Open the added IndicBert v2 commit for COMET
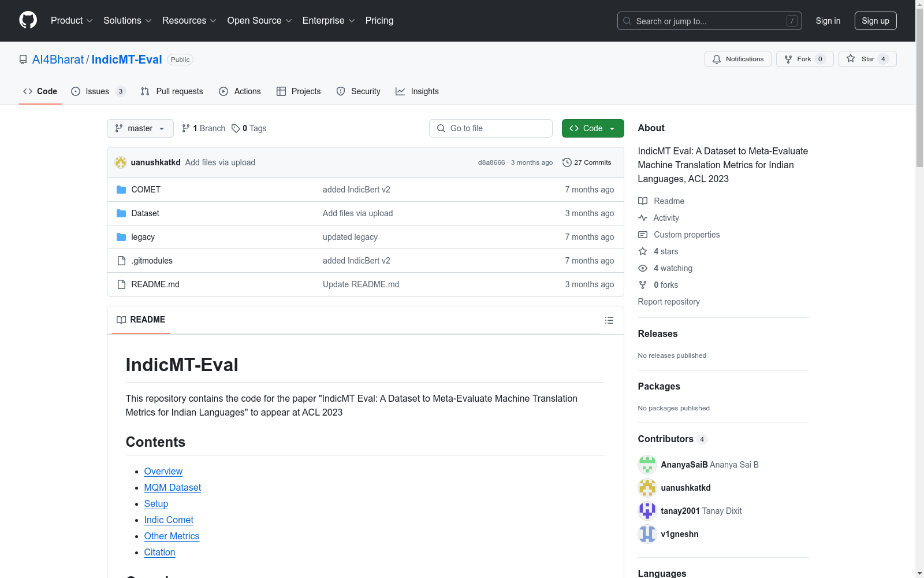The width and height of the screenshot is (924, 578). (x=356, y=190)
